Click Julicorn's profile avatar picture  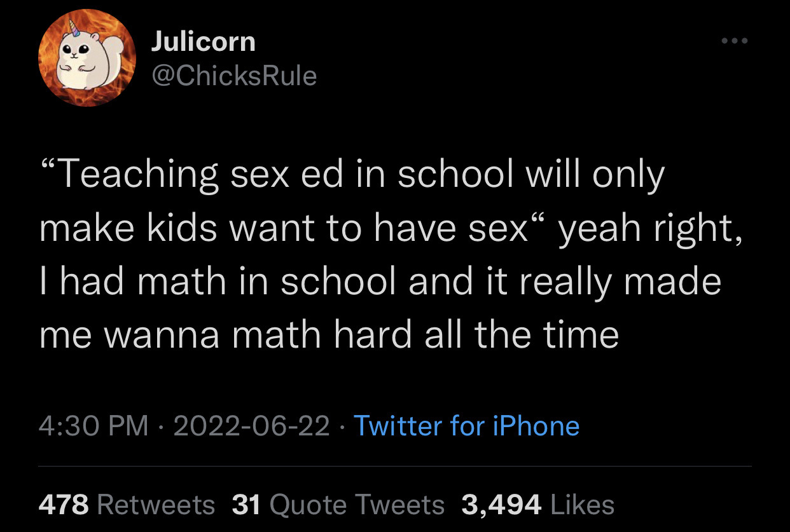(88, 59)
